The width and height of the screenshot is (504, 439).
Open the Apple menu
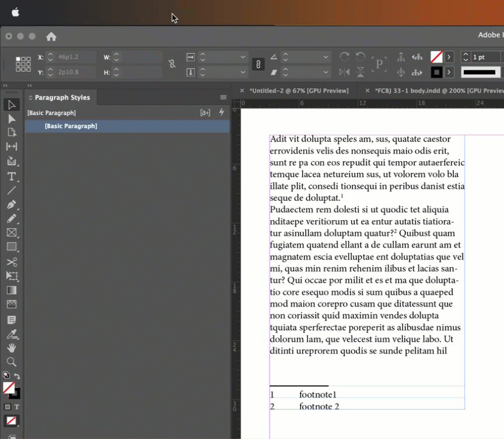pos(15,12)
